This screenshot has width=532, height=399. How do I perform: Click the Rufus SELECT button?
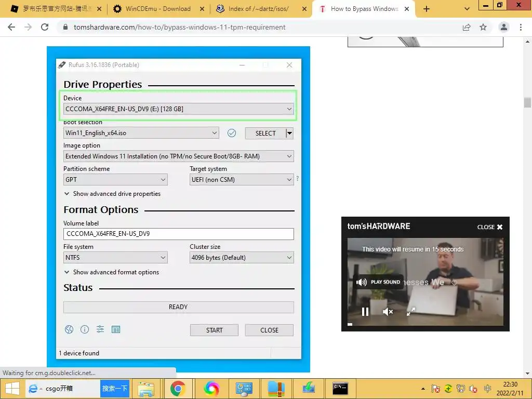click(x=265, y=133)
